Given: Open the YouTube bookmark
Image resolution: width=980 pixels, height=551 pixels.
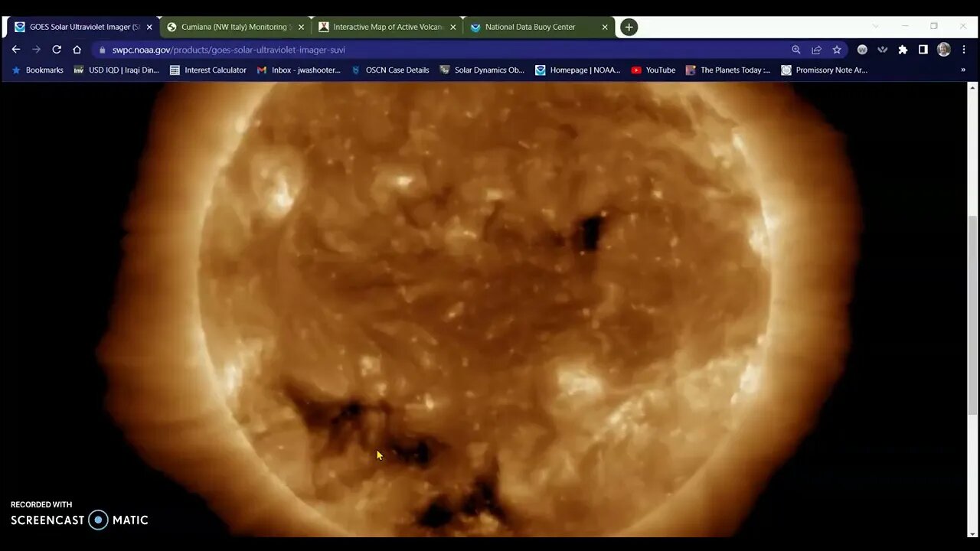Looking at the screenshot, I should (x=653, y=70).
